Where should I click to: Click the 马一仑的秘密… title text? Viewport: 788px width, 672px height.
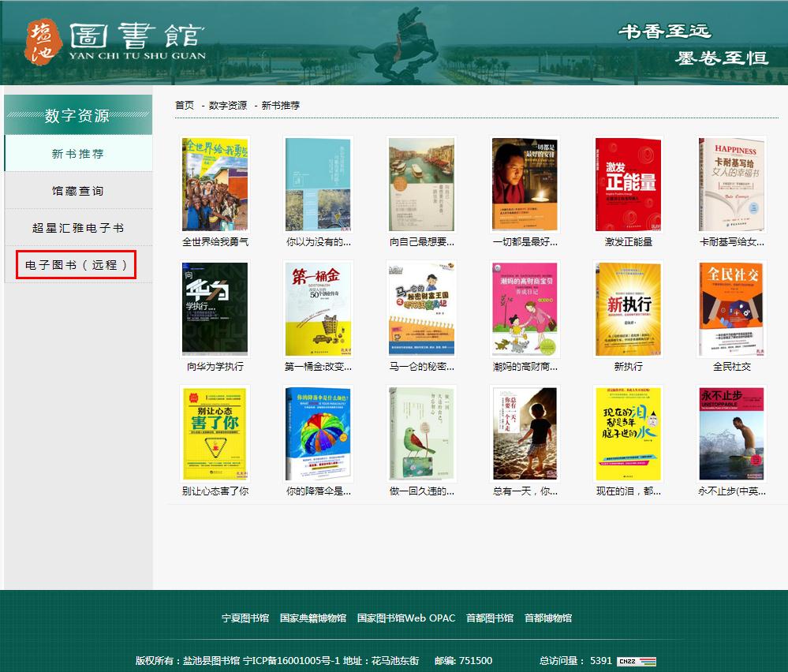tap(422, 367)
